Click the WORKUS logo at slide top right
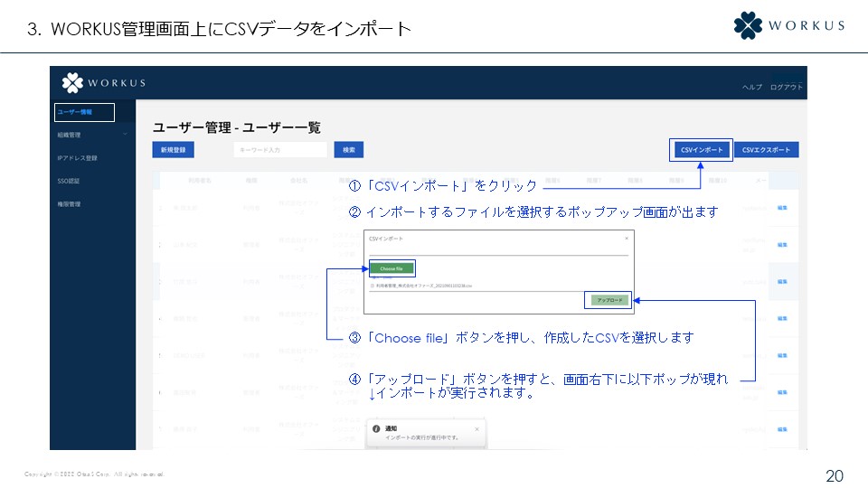 (789, 25)
